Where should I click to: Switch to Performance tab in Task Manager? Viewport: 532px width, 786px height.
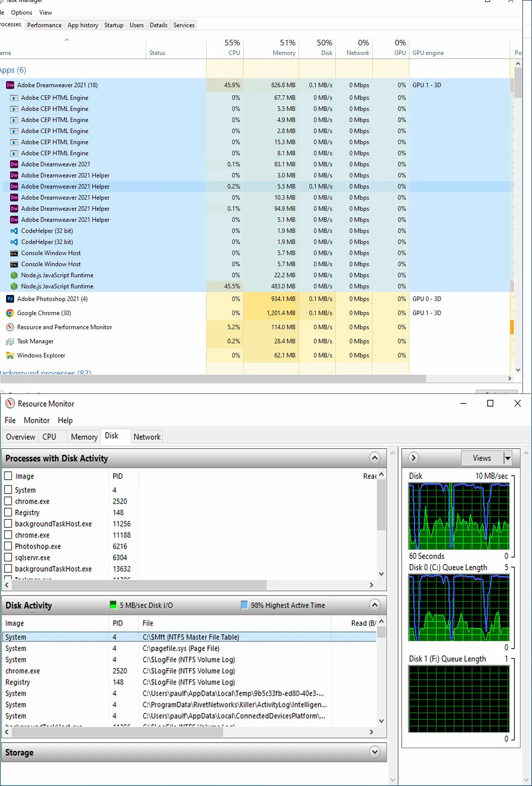pyautogui.click(x=44, y=25)
